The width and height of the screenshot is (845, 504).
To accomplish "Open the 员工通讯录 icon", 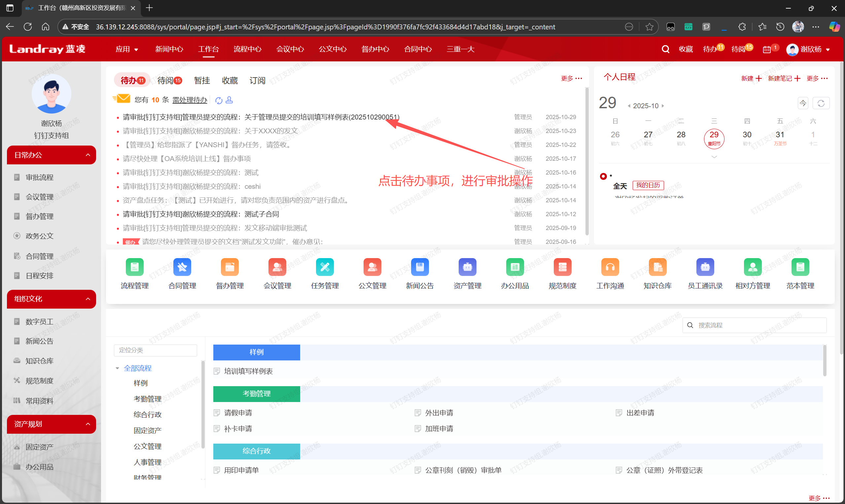I will pos(705,267).
